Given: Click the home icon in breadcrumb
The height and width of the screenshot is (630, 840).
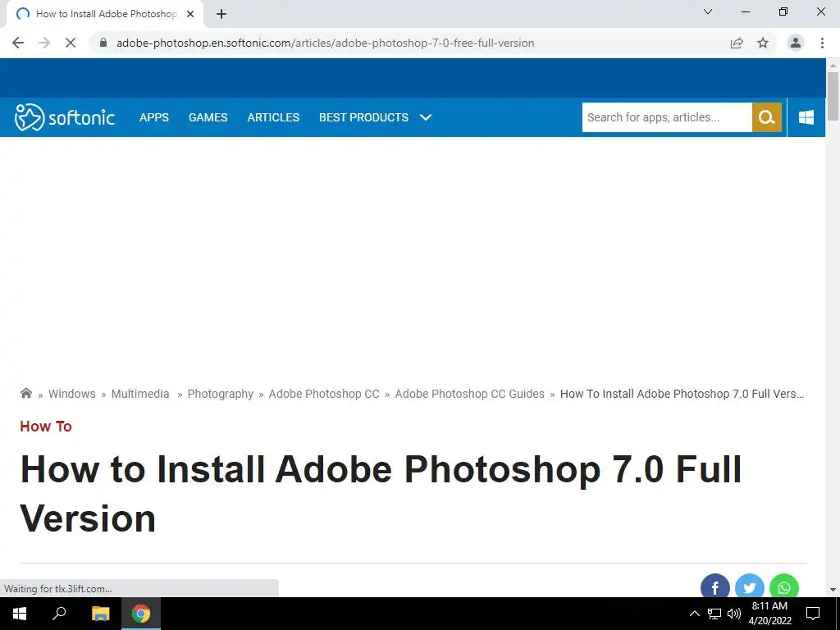Looking at the screenshot, I should (x=25, y=393).
